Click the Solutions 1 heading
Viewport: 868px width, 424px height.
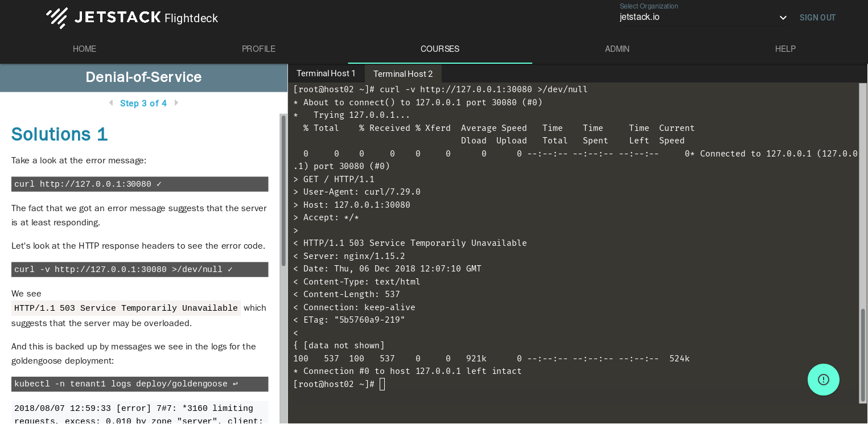point(59,134)
